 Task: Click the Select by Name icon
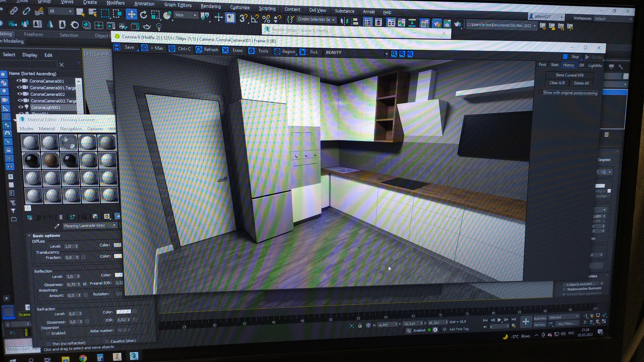92,13
